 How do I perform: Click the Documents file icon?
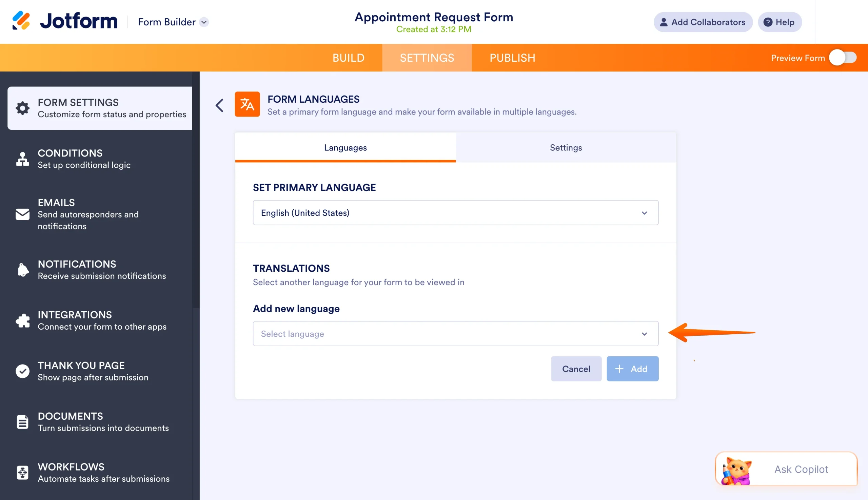pos(23,422)
